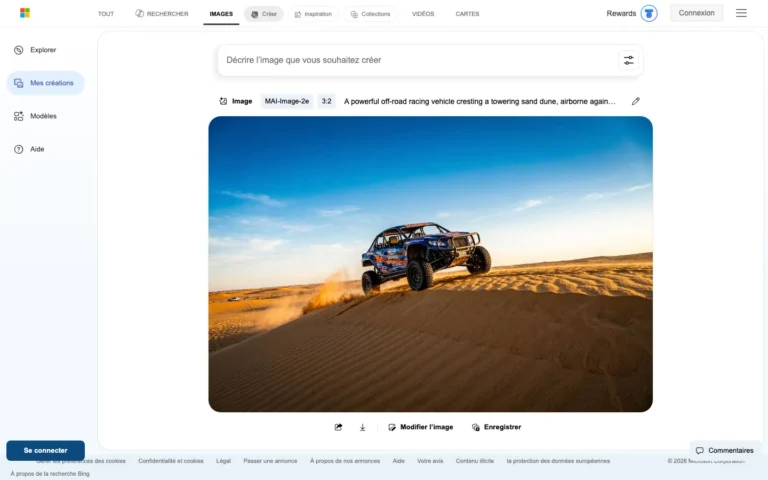Open À propos de la recherche Bing link
768x480 pixels.
pos(50,474)
